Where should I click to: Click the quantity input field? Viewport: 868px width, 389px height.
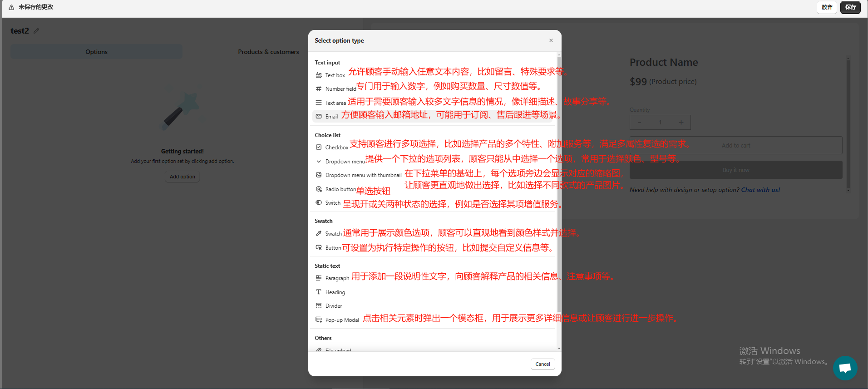pos(660,122)
